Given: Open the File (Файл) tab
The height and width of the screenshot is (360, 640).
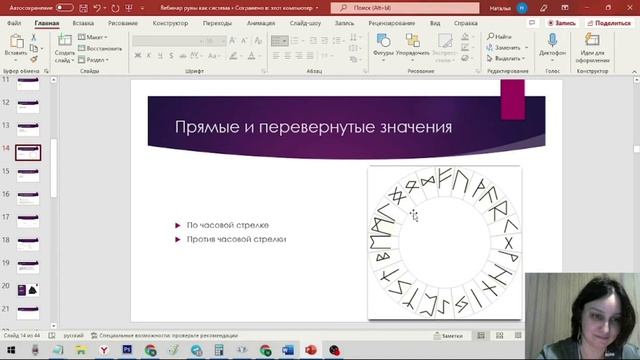Looking at the screenshot, I should (14, 23).
